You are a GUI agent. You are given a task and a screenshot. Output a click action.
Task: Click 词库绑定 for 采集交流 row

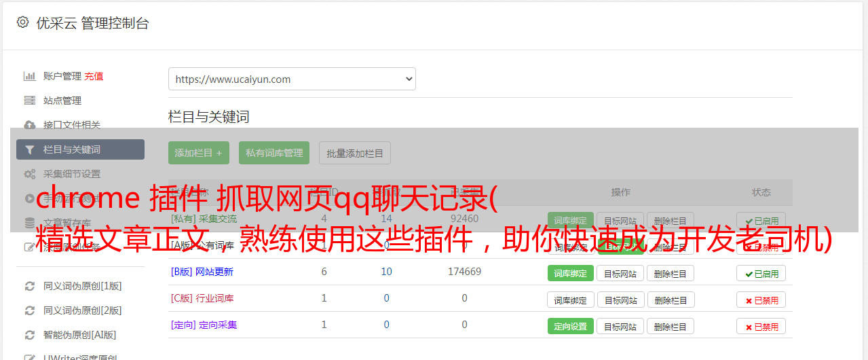pyautogui.click(x=571, y=220)
